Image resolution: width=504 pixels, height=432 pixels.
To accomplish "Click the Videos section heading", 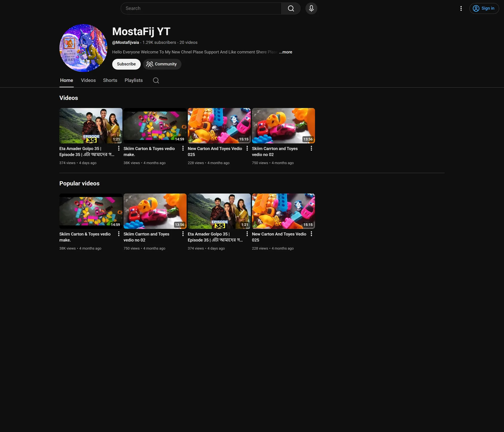I will click(69, 98).
